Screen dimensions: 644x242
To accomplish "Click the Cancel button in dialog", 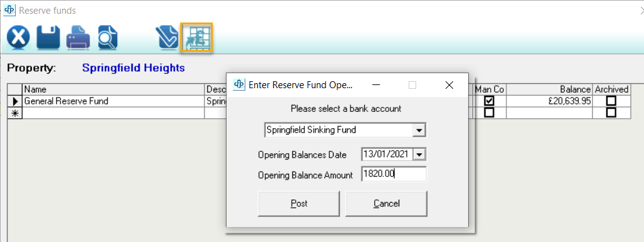I will (x=387, y=203).
